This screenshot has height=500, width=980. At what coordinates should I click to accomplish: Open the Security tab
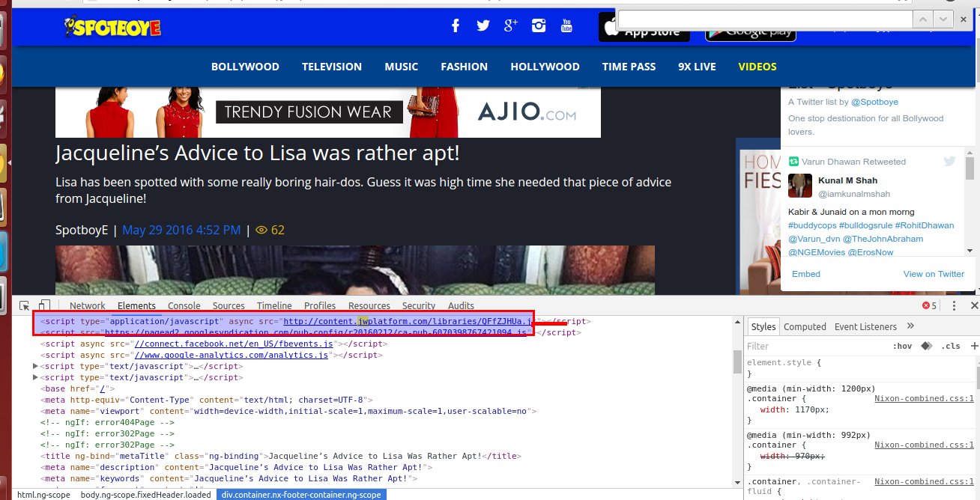(x=419, y=305)
